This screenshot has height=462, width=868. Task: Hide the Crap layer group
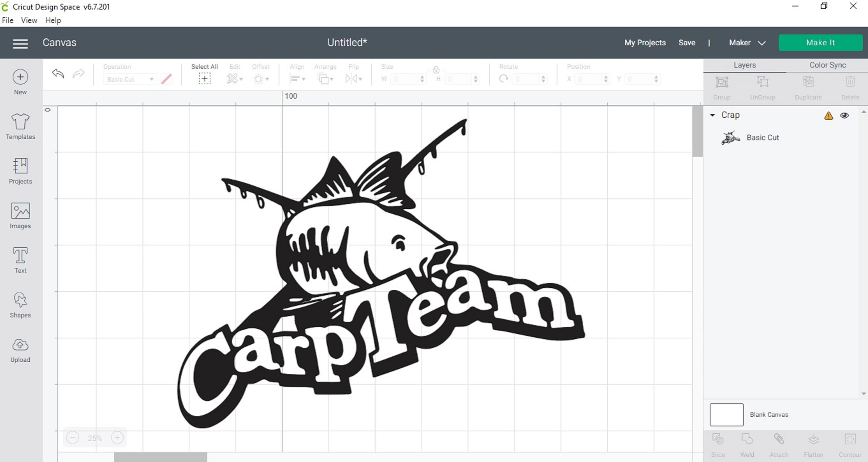[x=845, y=115]
